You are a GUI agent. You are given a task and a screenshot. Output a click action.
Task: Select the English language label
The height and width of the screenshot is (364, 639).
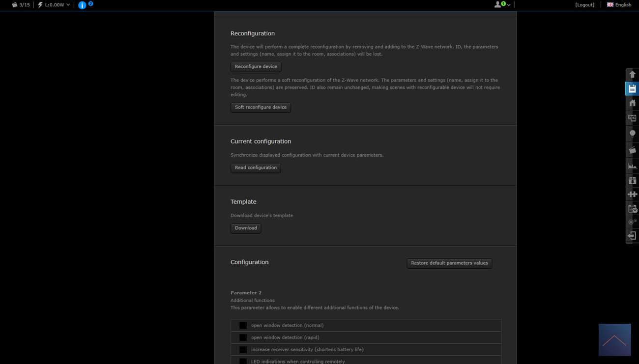pyautogui.click(x=623, y=5)
